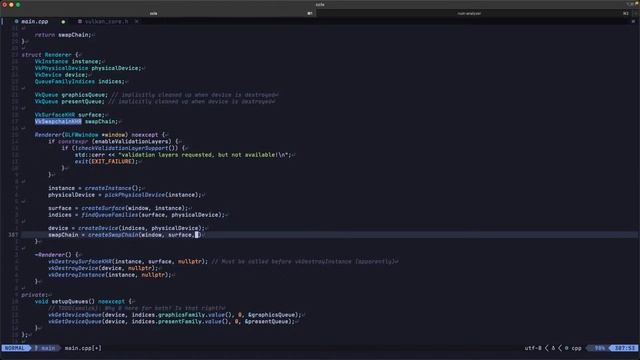Click the vkDestroySurfaceKHR call
Screen dimensions: 640x360
[x=128, y=261]
